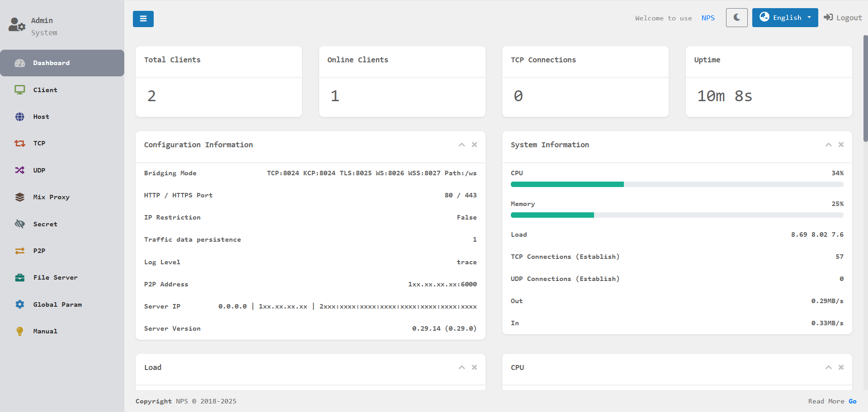Select the Admin profile in sidebar
The width and height of the screenshot is (868, 412).
pos(16,26)
